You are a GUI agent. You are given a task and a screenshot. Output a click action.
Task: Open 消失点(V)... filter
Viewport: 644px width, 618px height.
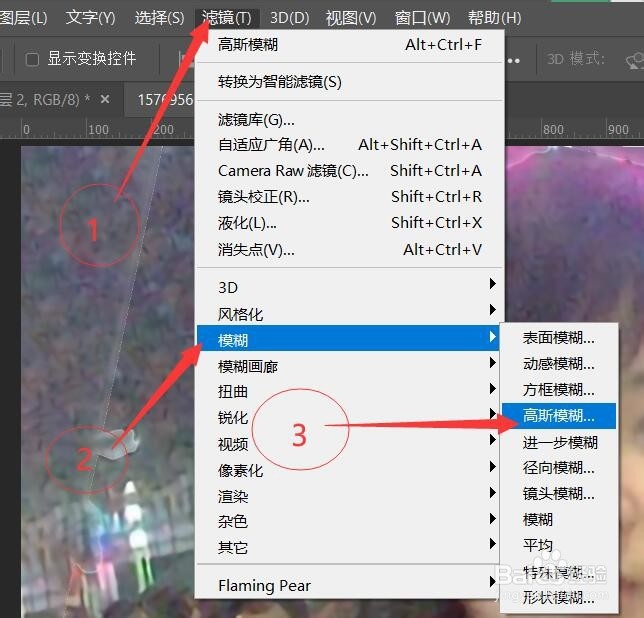click(350, 249)
